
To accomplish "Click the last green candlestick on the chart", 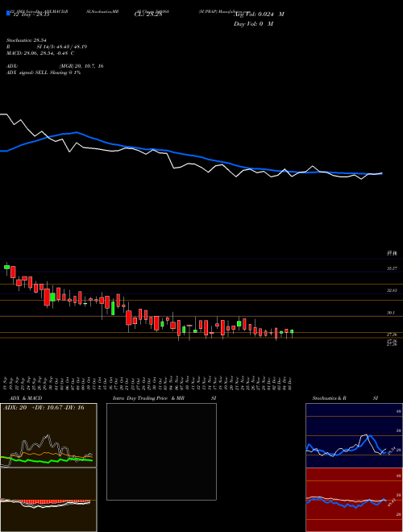I will (292, 331).
